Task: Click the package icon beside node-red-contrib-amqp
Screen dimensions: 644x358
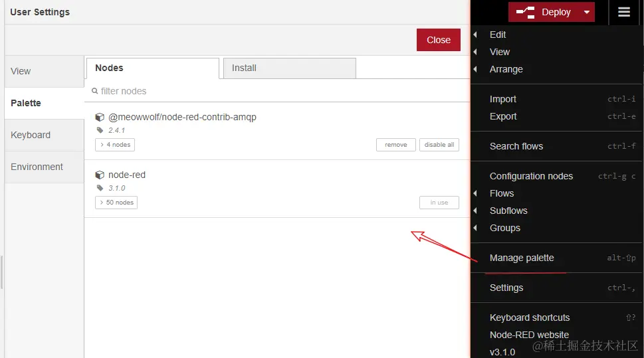Action: pyautogui.click(x=100, y=117)
